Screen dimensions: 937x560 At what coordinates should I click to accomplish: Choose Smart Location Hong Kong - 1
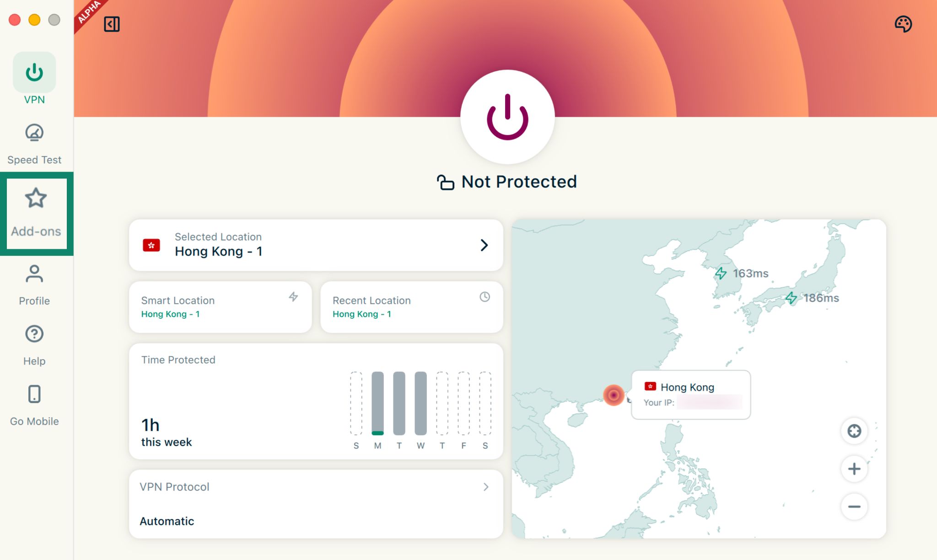click(x=220, y=307)
